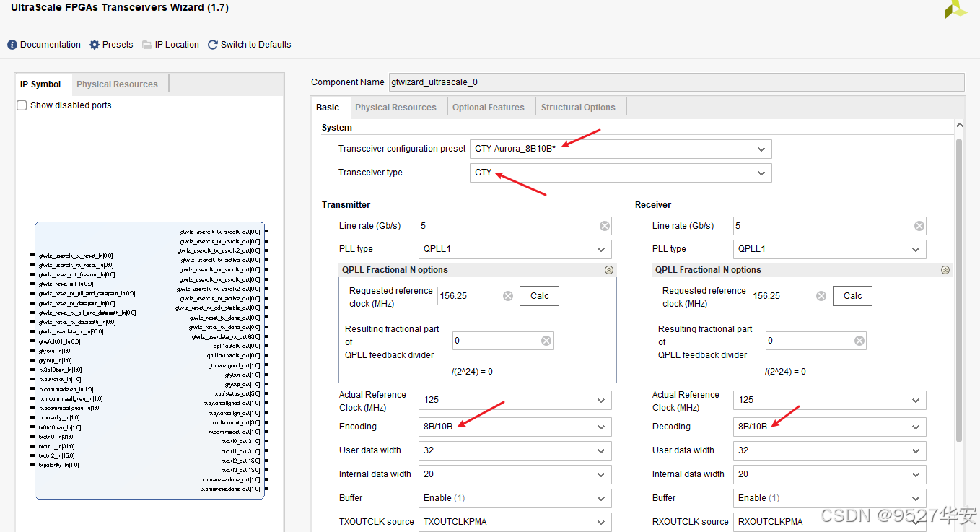Open Transmitter Buffer dropdown

(515, 498)
